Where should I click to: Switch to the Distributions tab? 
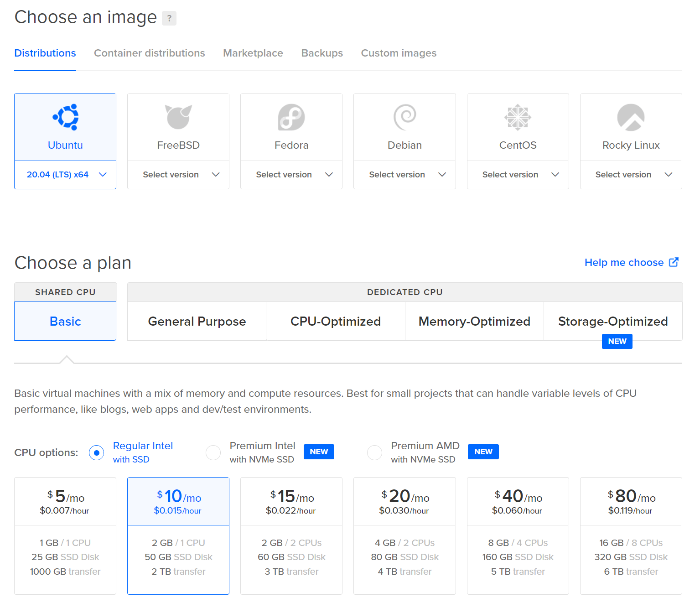coord(45,53)
